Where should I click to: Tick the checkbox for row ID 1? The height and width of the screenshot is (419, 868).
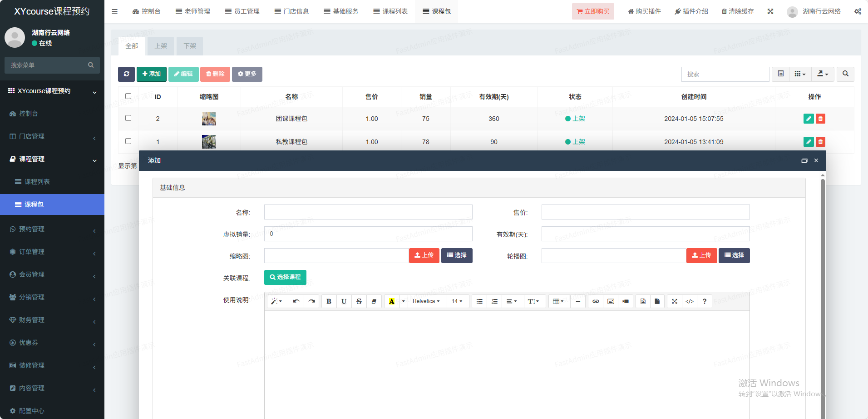[128, 141]
